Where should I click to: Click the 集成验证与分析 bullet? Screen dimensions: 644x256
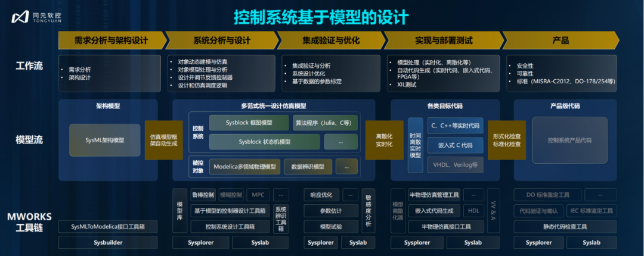311,65
